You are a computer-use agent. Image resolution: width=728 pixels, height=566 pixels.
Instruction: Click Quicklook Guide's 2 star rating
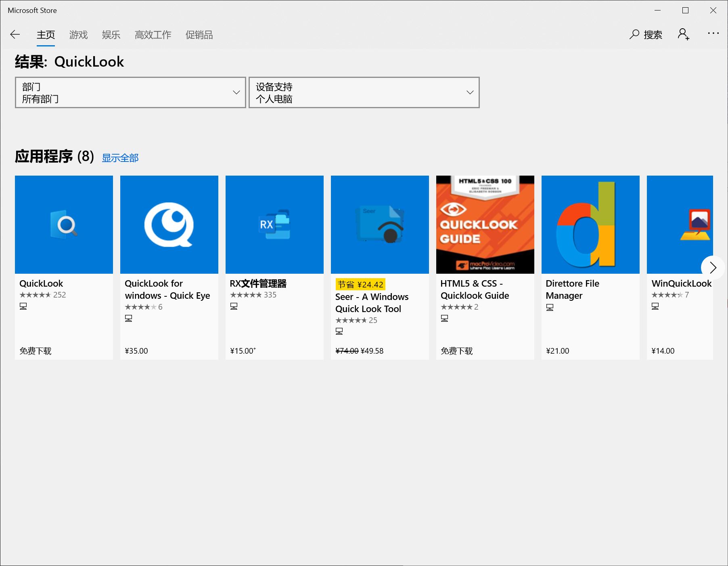click(460, 307)
